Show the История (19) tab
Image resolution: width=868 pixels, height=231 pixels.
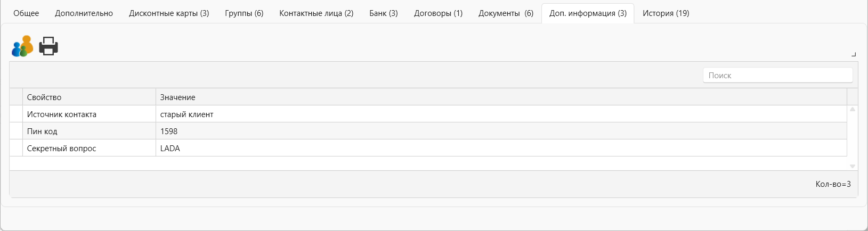coord(666,13)
